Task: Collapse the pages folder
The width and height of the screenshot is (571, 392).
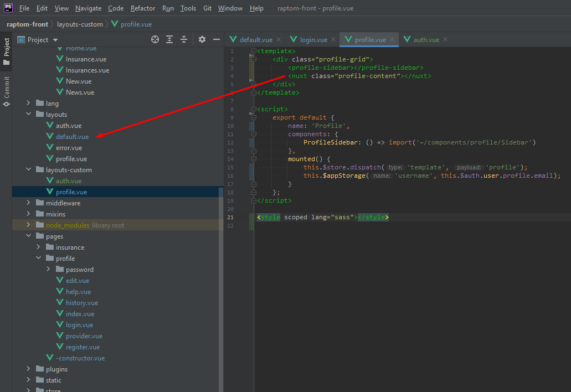Action: point(28,236)
